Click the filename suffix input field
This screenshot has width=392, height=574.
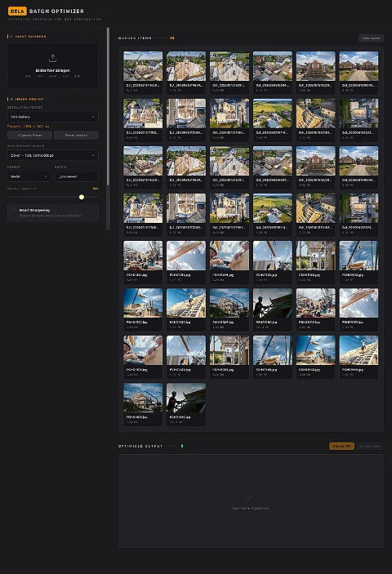77,176
